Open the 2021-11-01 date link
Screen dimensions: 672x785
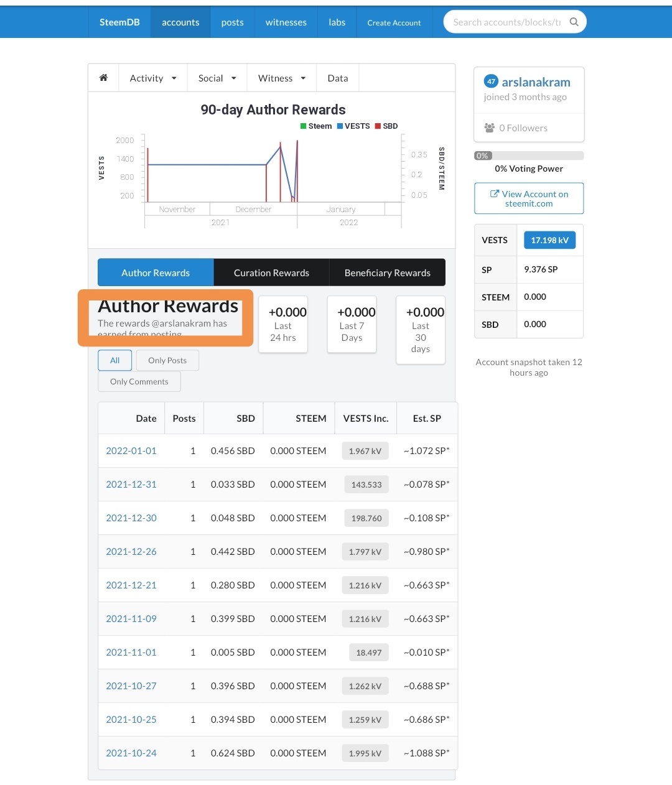point(131,652)
